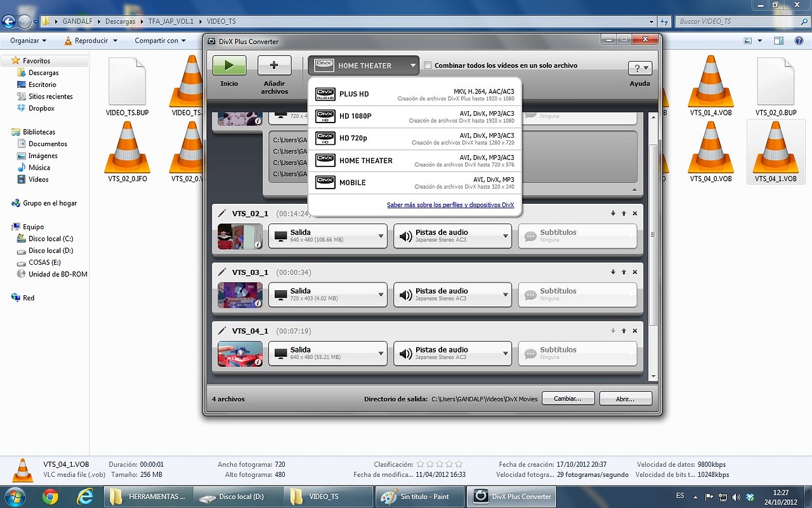The width and height of the screenshot is (812, 508).
Task: Choose the MOBILE profile
Action: [x=415, y=183]
